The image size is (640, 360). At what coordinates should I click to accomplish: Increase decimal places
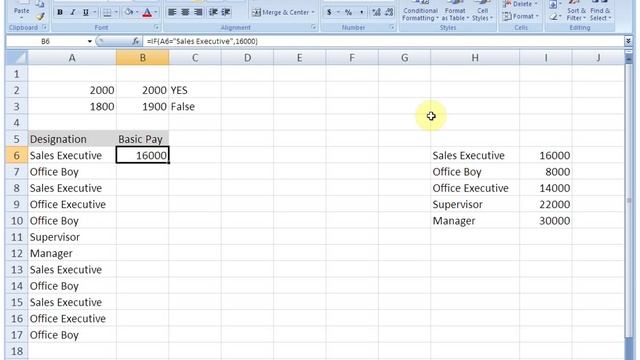pos(376,13)
